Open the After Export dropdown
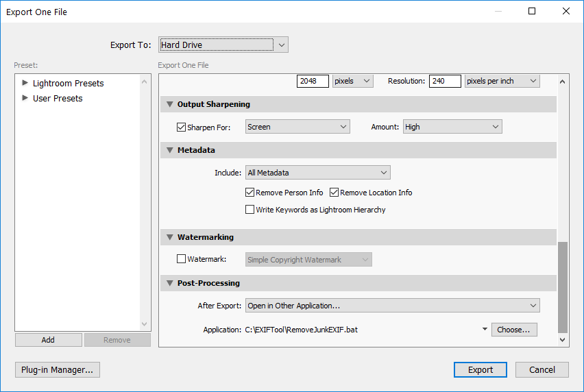Viewport: 584px width, 392px height. [x=393, y=305]
